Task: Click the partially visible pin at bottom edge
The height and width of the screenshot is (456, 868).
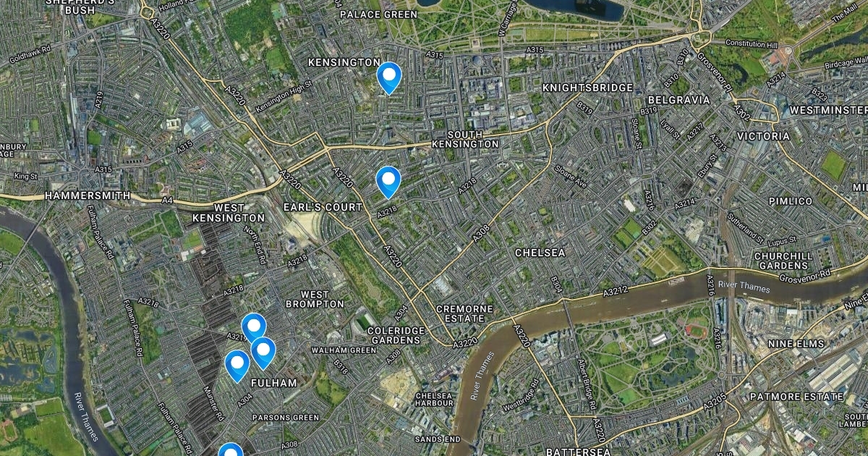Action: pos(230,449)
